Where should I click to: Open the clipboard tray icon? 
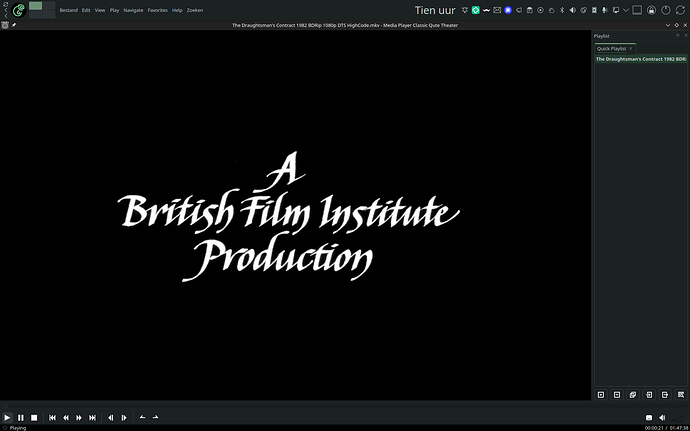tap(530, 10)
